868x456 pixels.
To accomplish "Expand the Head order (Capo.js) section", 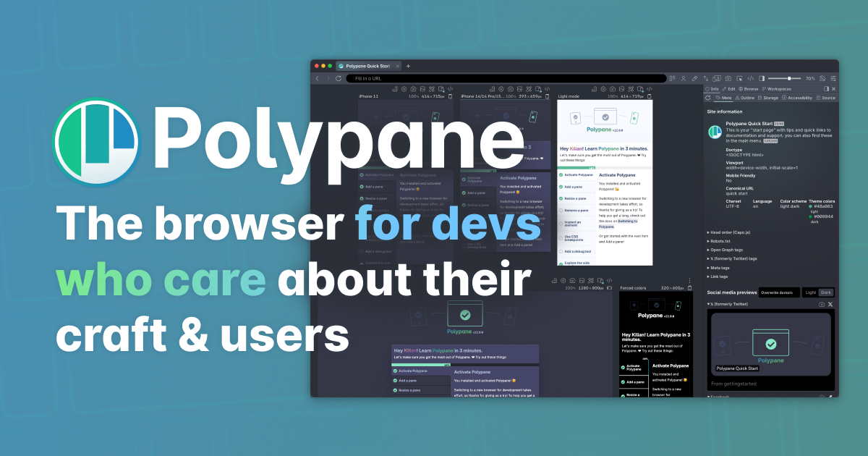I will point(729,232).
